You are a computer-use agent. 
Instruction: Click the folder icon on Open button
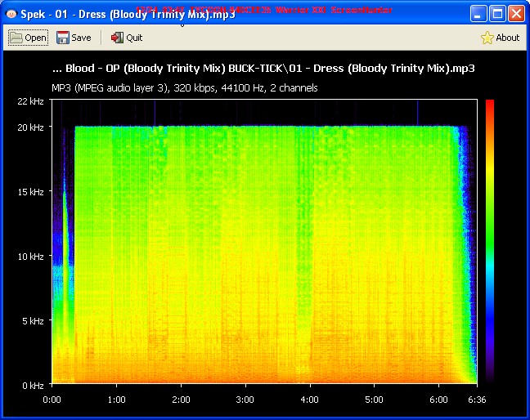pos(16,38)
